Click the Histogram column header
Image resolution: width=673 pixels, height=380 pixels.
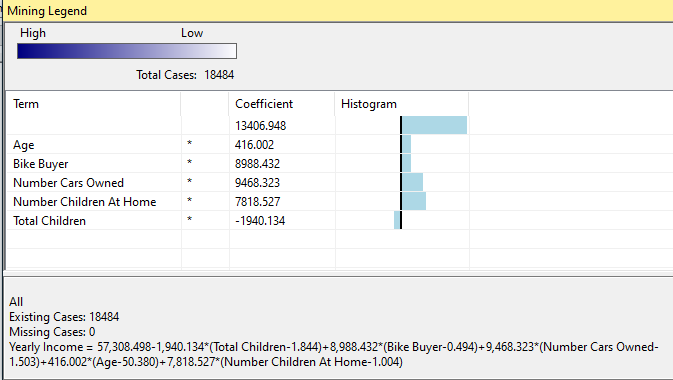click(402, 104)
